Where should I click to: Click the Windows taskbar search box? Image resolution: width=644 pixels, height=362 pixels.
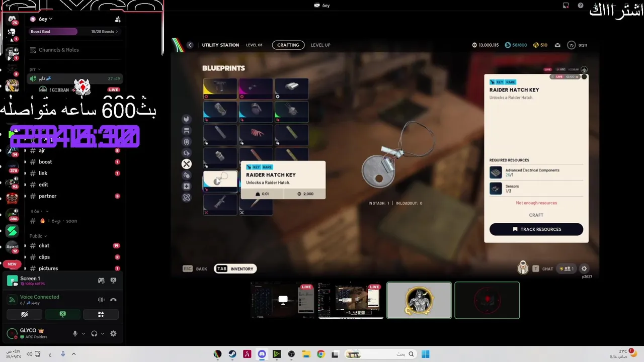point(381,354)
